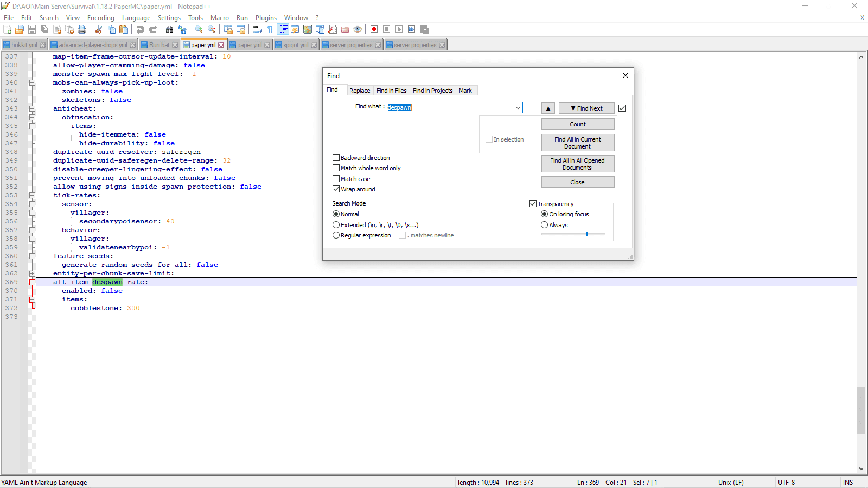Click the Undo arrow icon
This screenshot has height=488, width=868.
click(x=141, y=29)
